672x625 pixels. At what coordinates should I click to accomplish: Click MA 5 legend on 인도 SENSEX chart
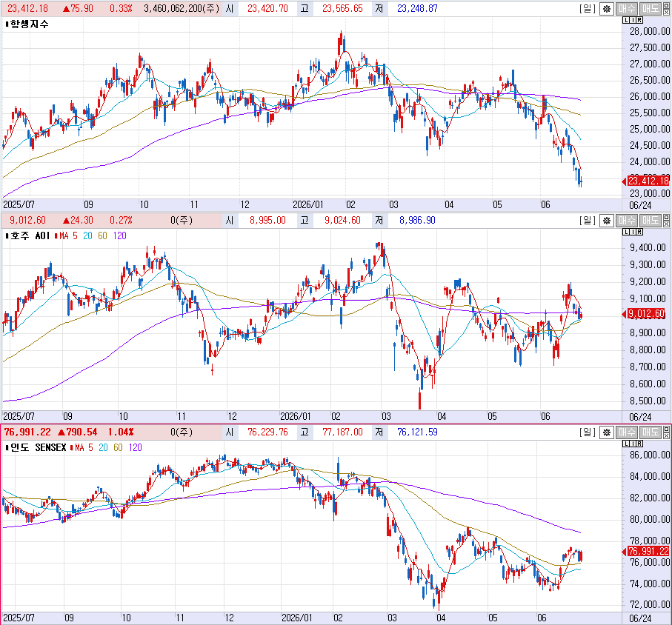pyautogui.click(x=84, y=448)
